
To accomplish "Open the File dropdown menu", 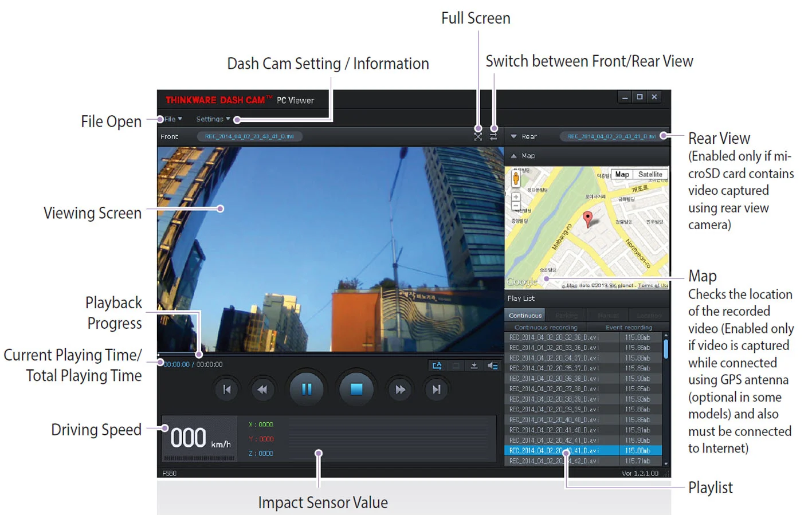I will [173, 119].
